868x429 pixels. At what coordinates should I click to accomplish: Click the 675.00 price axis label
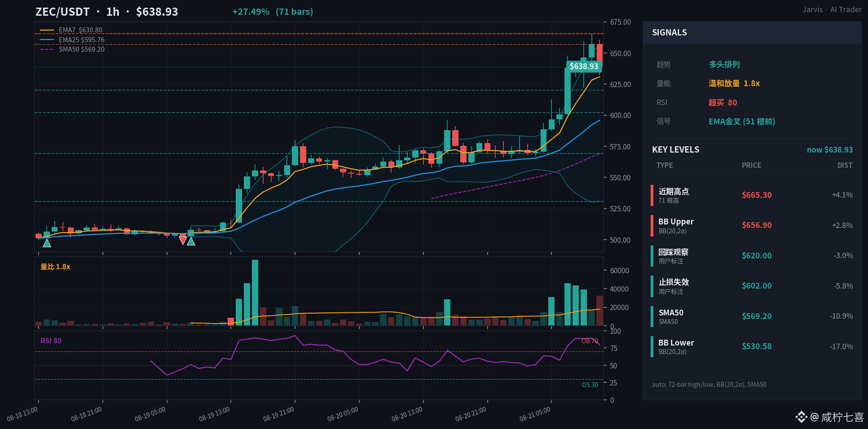coord(620,22)
